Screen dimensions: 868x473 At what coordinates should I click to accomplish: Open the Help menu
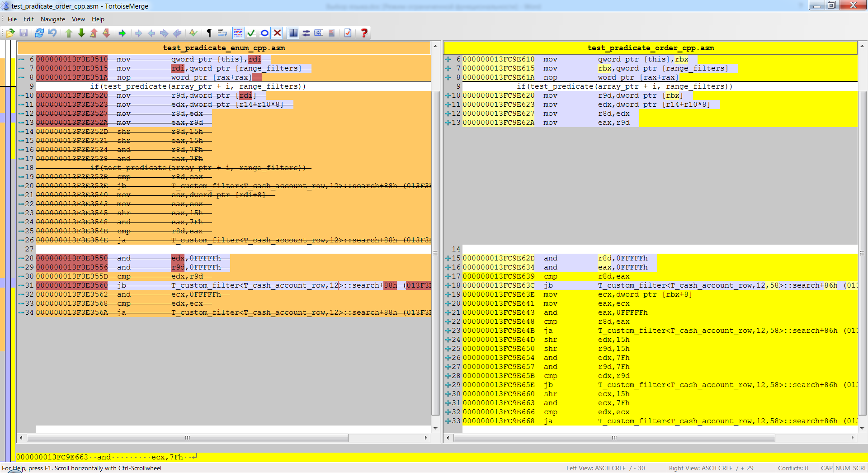click(98, 19)
